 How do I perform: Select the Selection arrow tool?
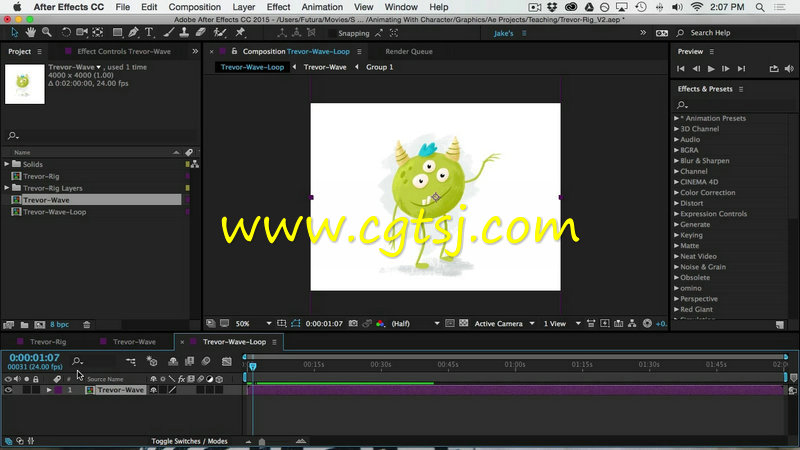[x=14, y=33]
